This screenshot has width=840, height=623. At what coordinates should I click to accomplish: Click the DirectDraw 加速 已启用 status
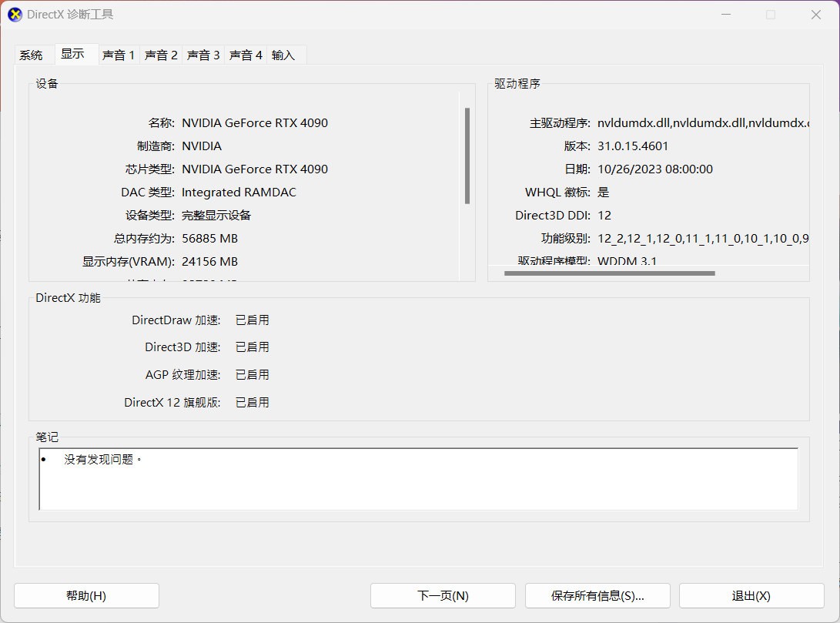[x=253, y=320]
